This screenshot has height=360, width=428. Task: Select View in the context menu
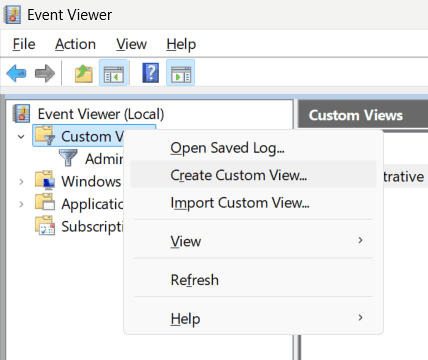[253, 241]
